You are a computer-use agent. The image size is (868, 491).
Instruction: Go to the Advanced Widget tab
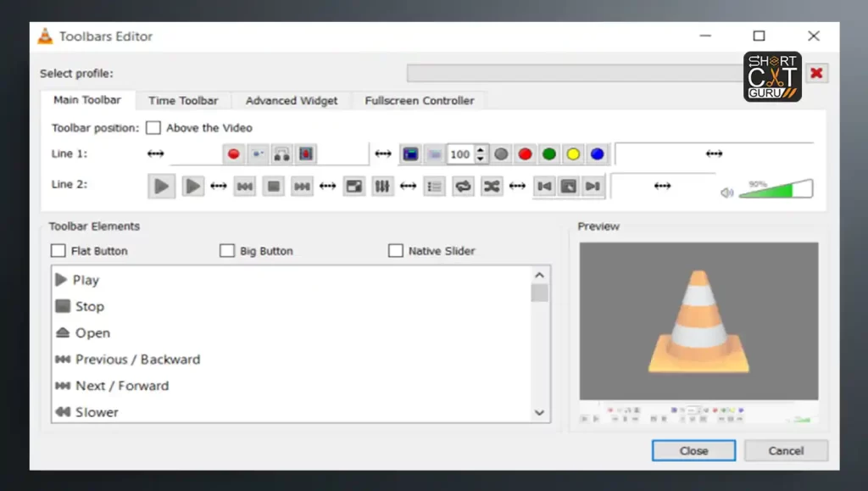[x=292, y=101]
